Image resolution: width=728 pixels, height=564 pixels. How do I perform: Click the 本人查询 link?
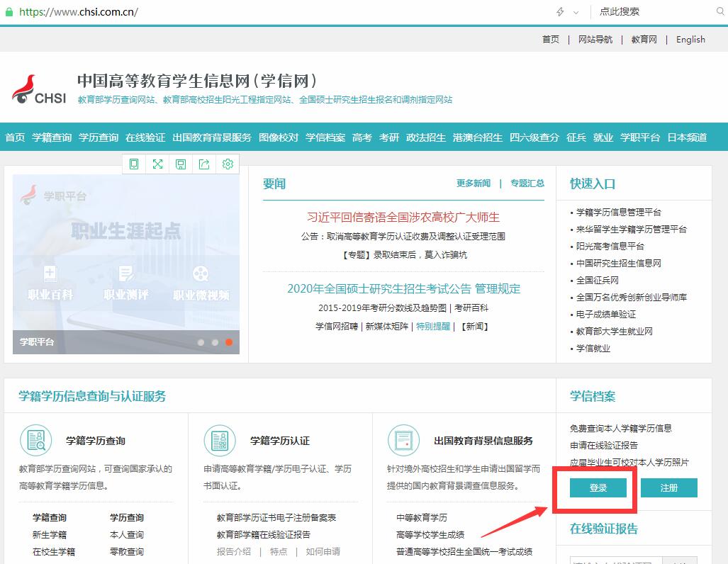127,535
